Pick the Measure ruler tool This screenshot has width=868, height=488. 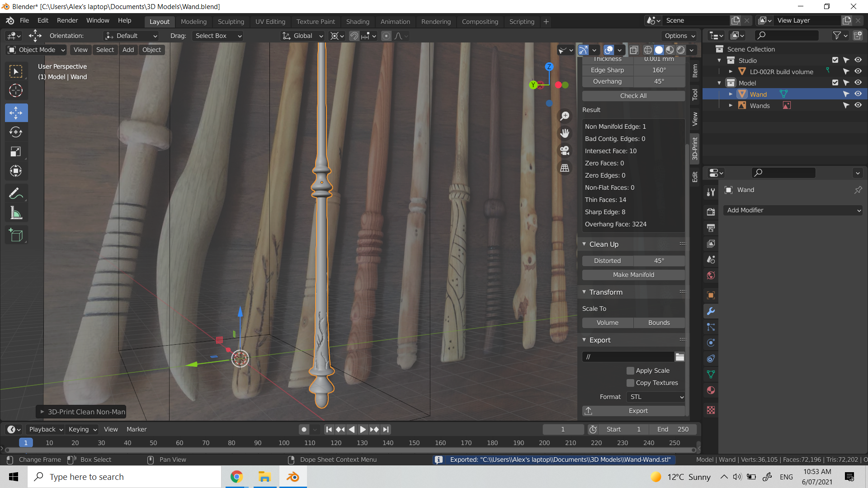pyautogui.click(x=16, y=213)
